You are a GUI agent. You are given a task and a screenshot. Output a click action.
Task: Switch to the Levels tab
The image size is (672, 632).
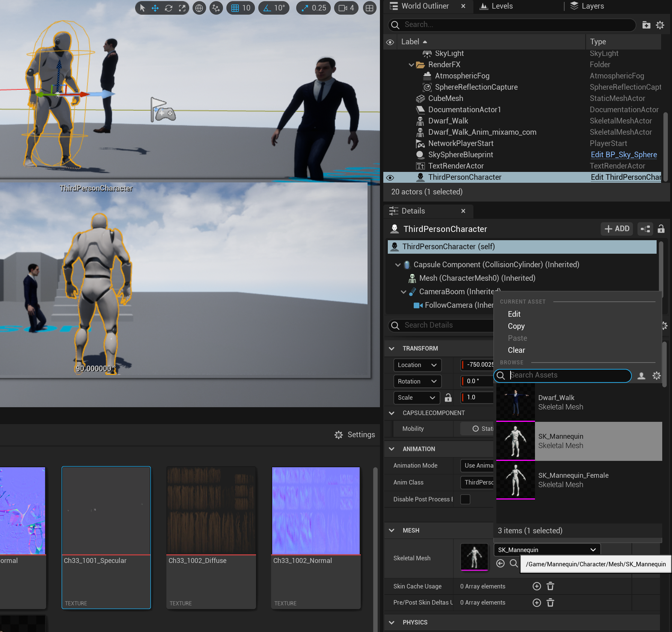click(497, 6)
